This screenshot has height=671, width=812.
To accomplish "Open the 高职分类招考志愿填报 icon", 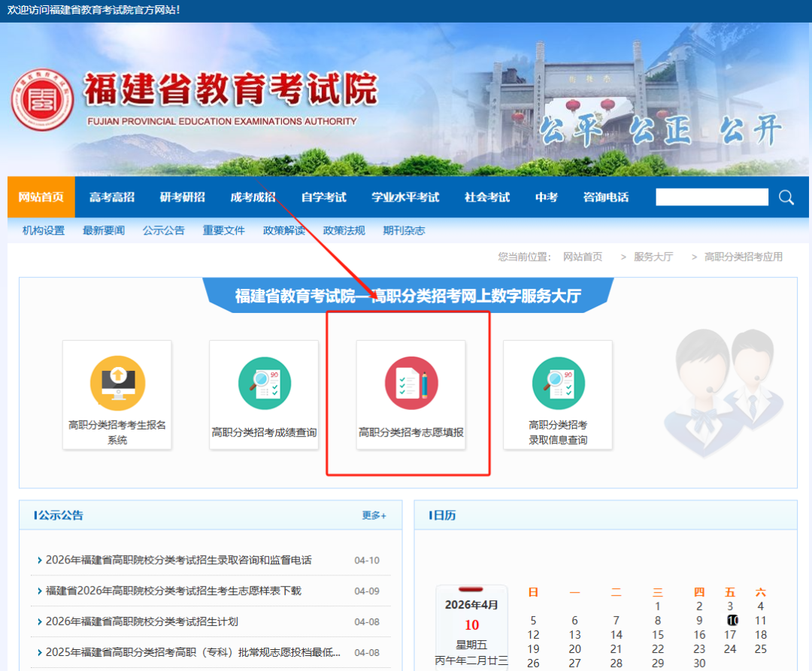I will (411, 384).
